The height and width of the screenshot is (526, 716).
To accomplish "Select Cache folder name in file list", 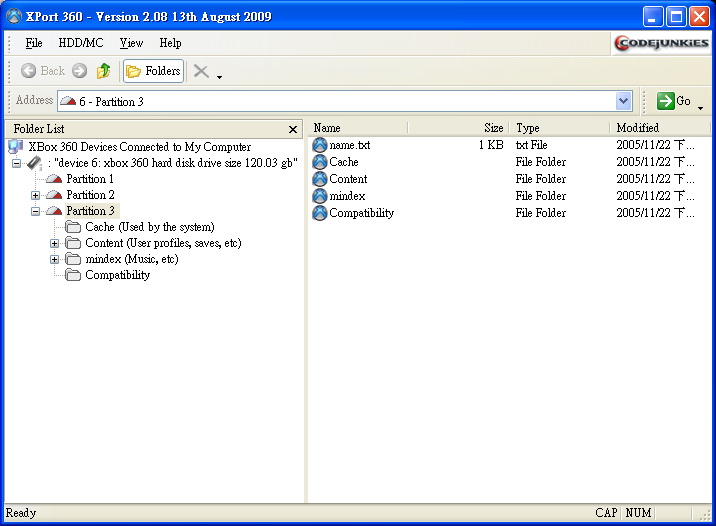I will point(344,162).
